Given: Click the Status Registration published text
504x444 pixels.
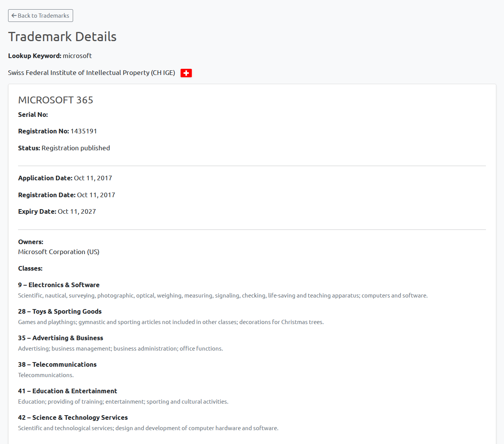Looking at the screenshot, I should point(75,148).
